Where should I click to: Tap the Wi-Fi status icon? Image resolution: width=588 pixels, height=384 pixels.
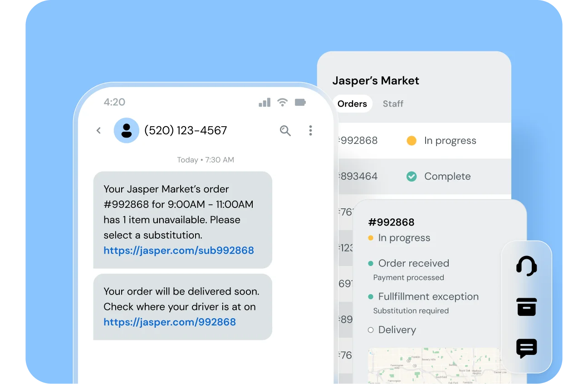(x=282, y=102)
